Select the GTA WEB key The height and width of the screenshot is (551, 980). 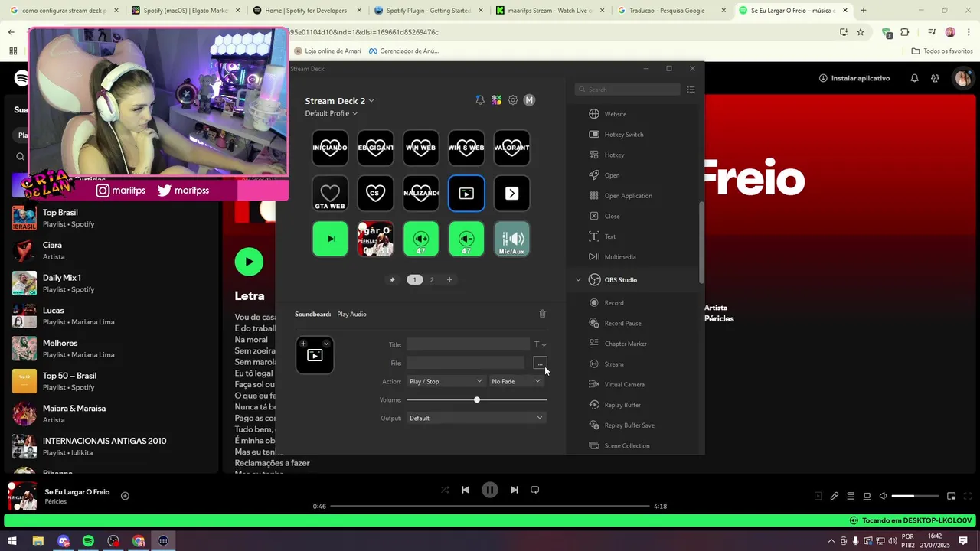(330, 194)
